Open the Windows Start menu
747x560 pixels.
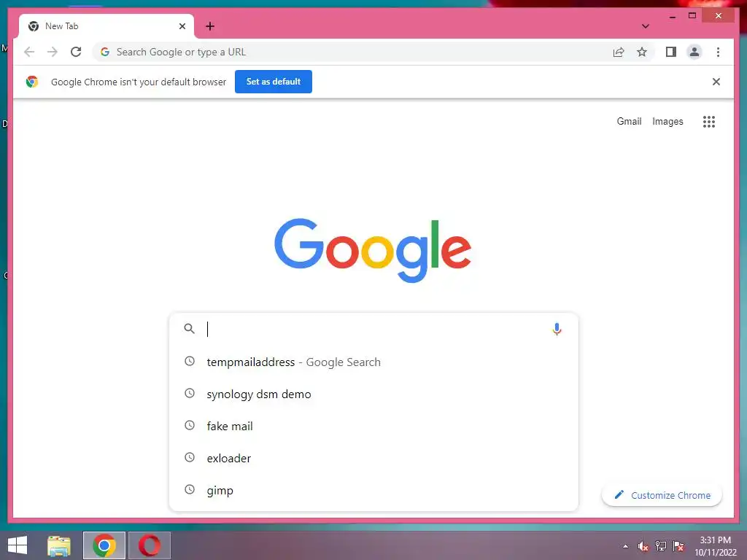pyautogui.click(x=18, y=545)
